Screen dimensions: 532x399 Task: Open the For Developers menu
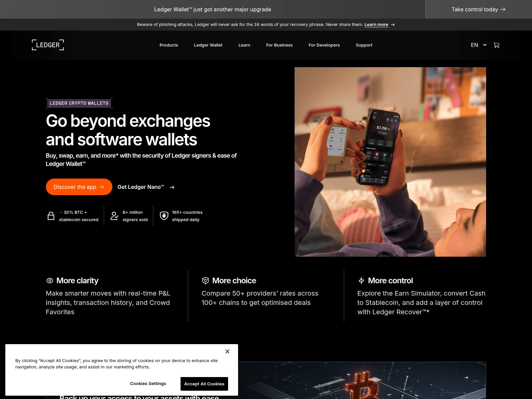pos(324,45)
